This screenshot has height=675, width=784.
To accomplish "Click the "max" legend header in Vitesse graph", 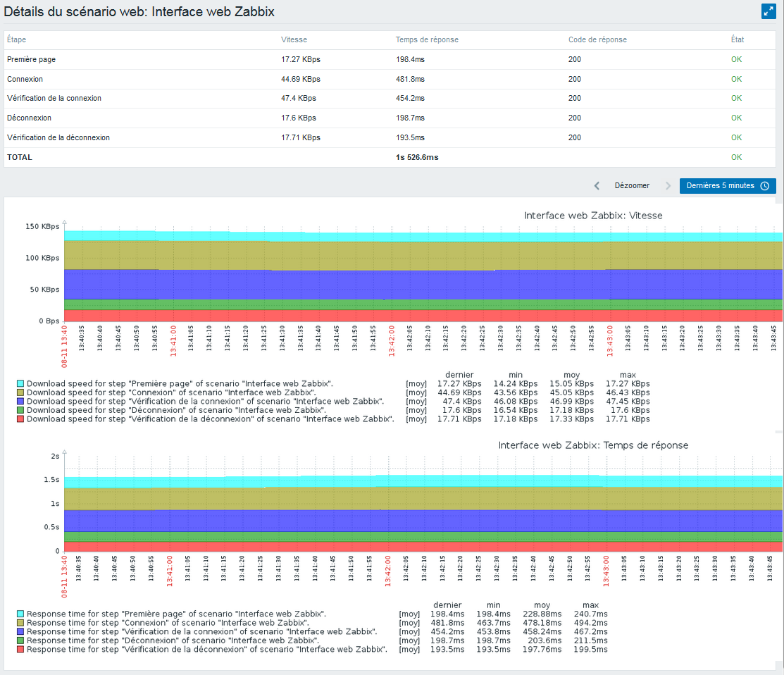I will point(628,375).
